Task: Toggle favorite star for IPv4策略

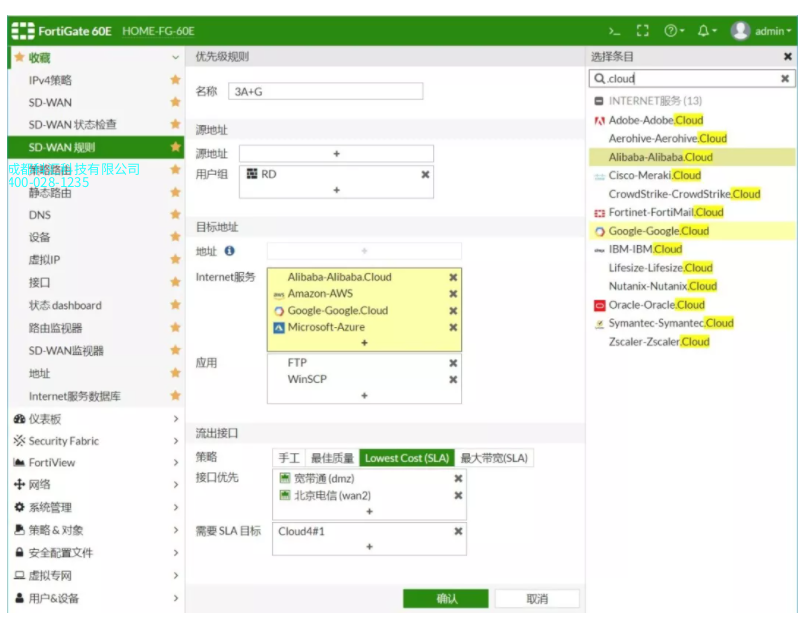Action: click(x=175, y=80)
